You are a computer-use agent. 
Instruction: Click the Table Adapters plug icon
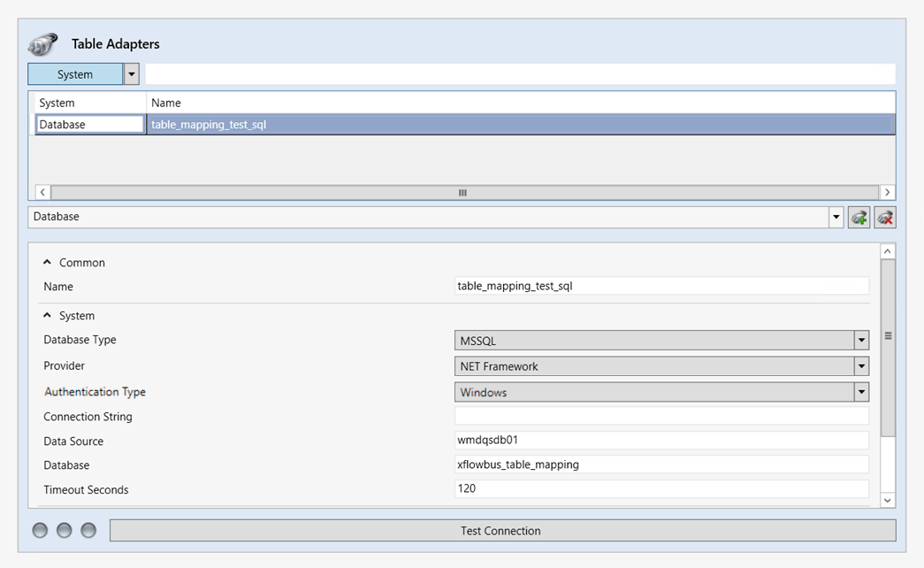click(42, 43)
